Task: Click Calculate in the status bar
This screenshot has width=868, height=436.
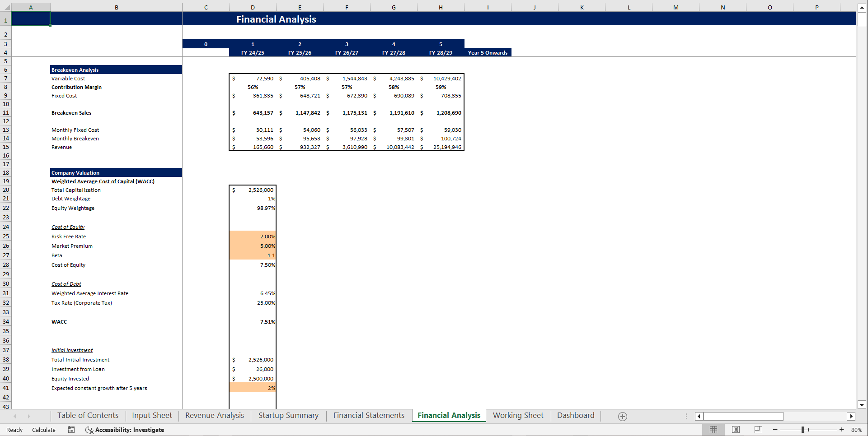Action: [x=43, y=430]
